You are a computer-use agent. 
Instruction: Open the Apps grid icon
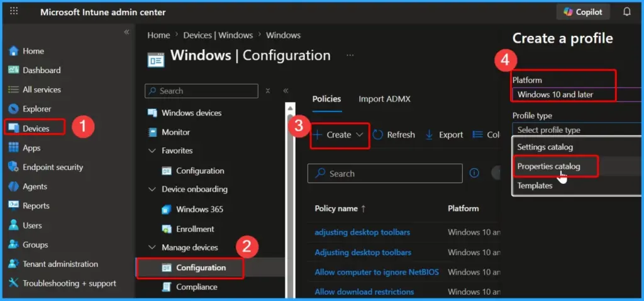(14, 147)
